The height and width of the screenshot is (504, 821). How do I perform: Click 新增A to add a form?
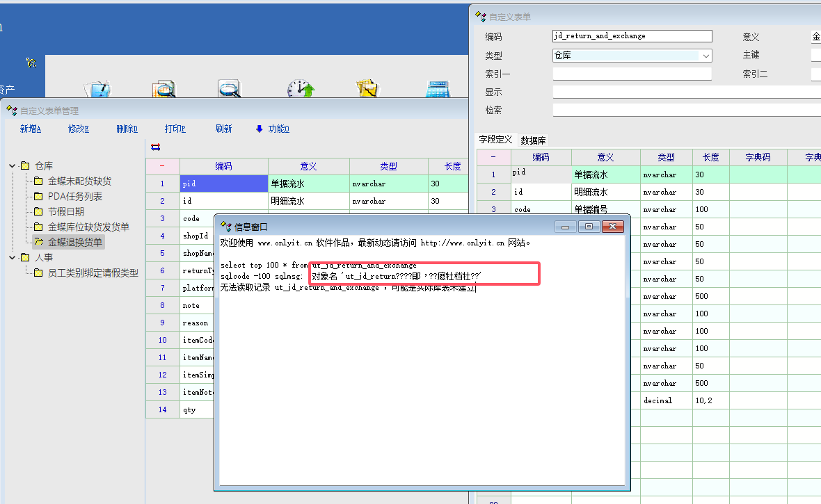click(x=31, y=129)
